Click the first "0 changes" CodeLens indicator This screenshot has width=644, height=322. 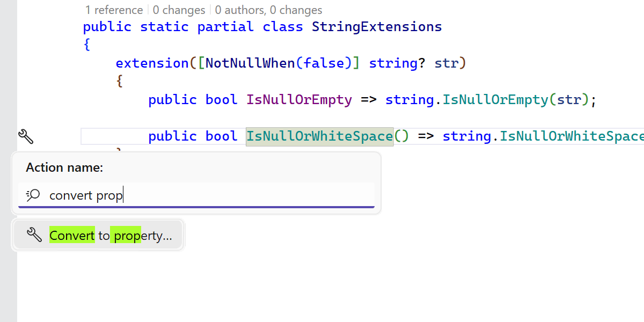click(179, 10)
